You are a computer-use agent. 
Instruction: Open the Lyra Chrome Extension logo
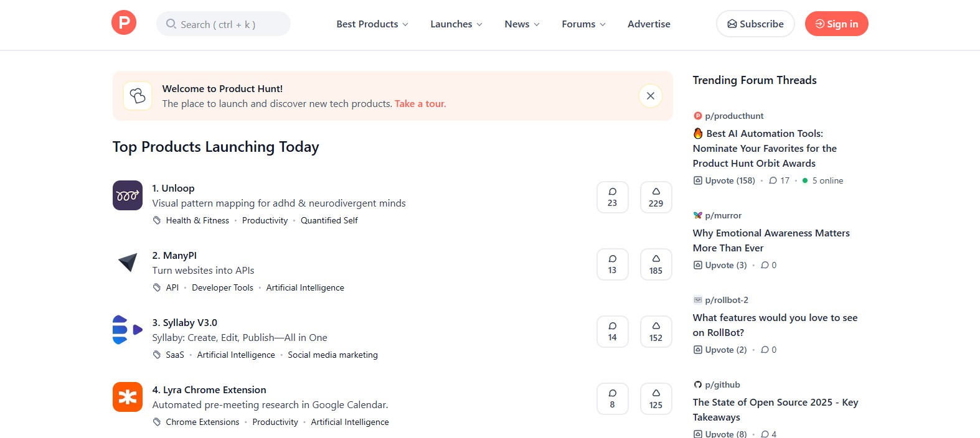128,397
